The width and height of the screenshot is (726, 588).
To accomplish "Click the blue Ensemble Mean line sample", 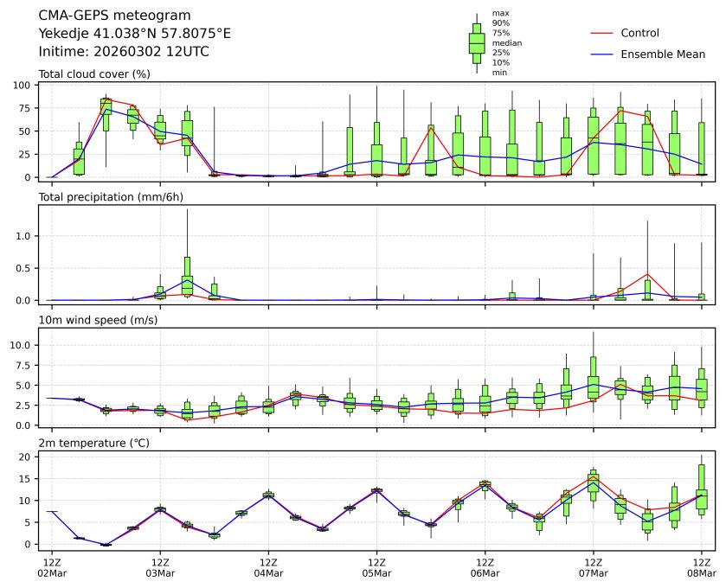I will pyautogui.click(x=601, y=54).
